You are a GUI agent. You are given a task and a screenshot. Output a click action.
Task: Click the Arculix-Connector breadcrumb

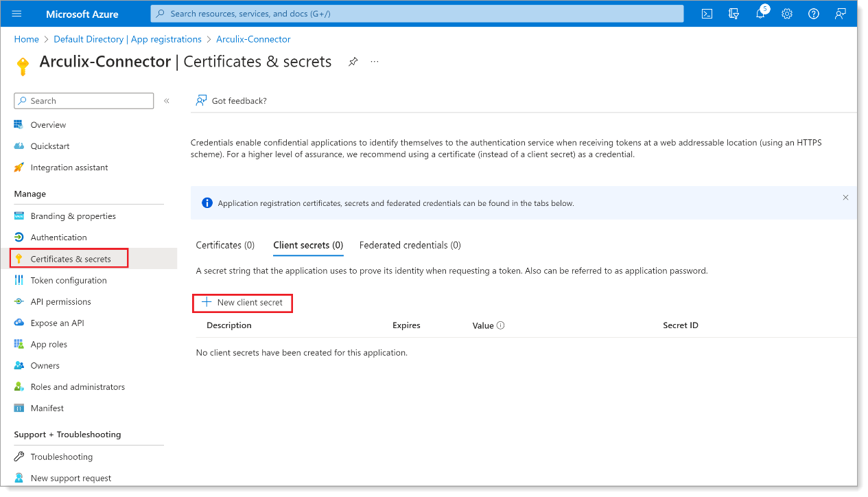click(253, 39)
